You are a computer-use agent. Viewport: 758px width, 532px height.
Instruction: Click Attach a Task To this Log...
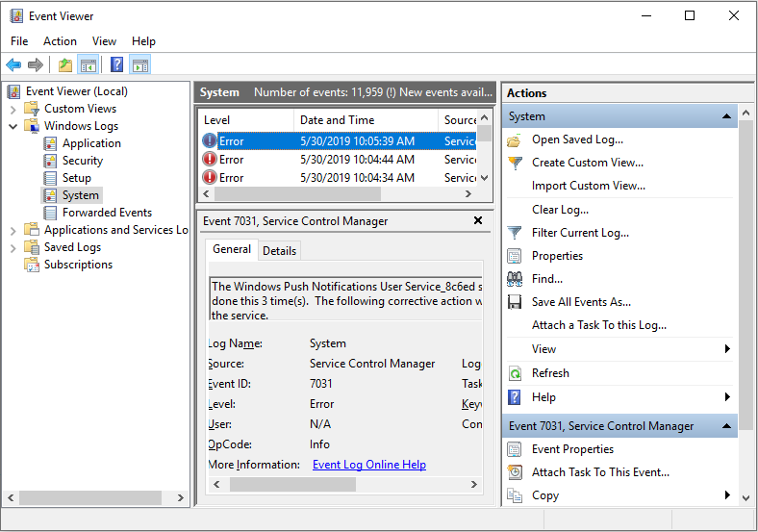pos(599,325)
